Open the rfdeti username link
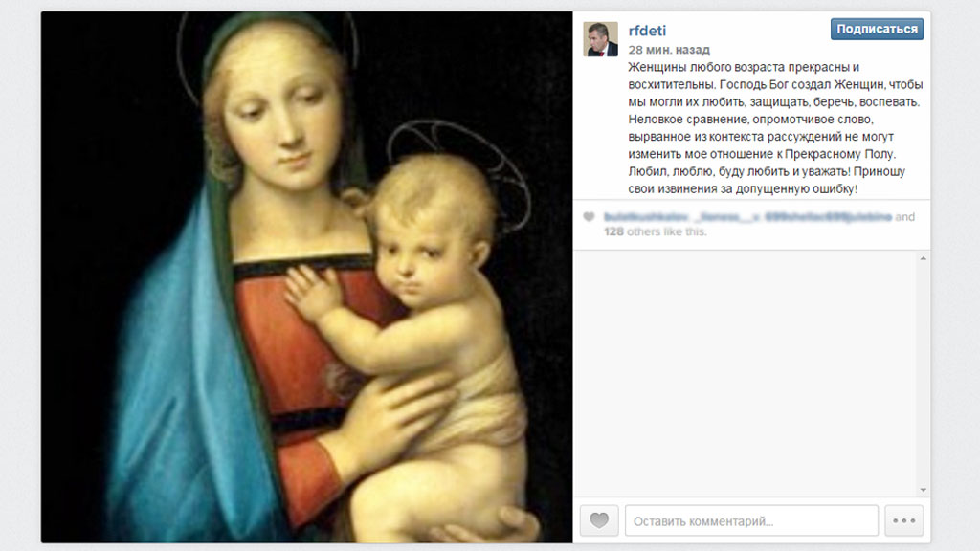 647,31
